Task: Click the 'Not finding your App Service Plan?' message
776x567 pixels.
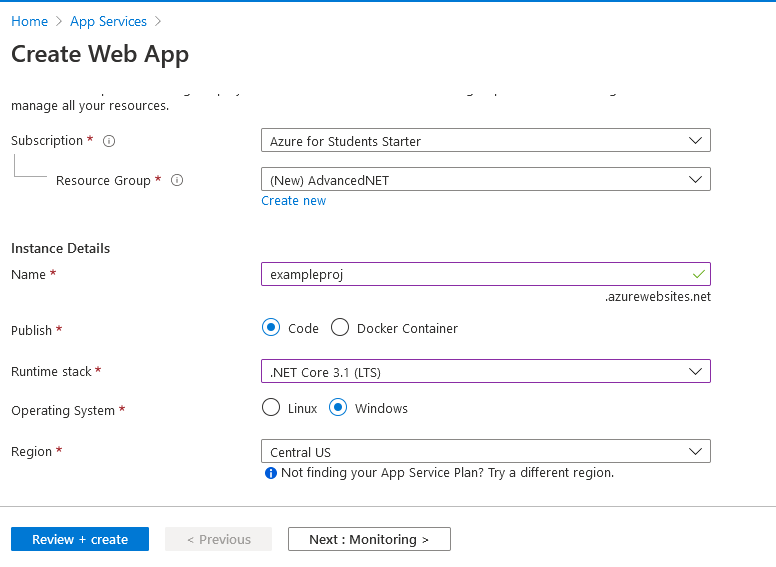Action: [447, 473]
